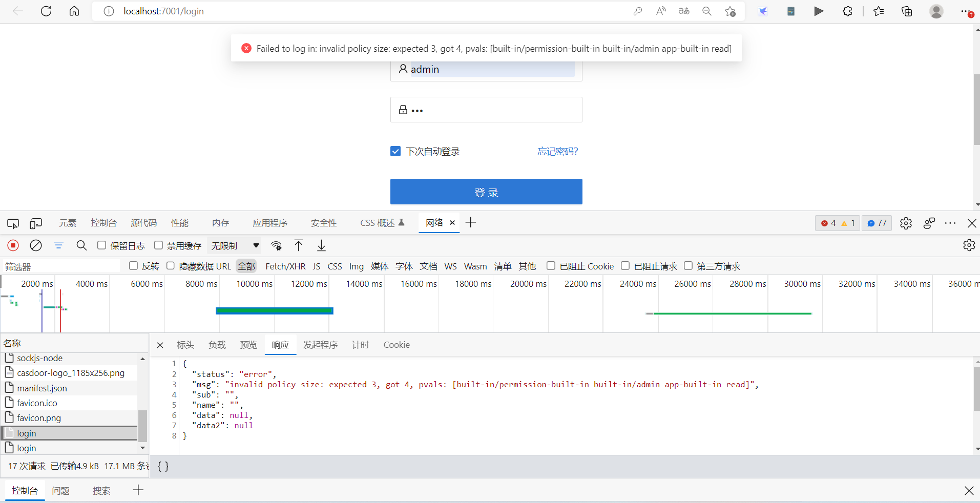The height and width of the screenshot is (503, 980).
Task: Select the inspect element tool
Action: pyautogui.click(x=12, y=223)
